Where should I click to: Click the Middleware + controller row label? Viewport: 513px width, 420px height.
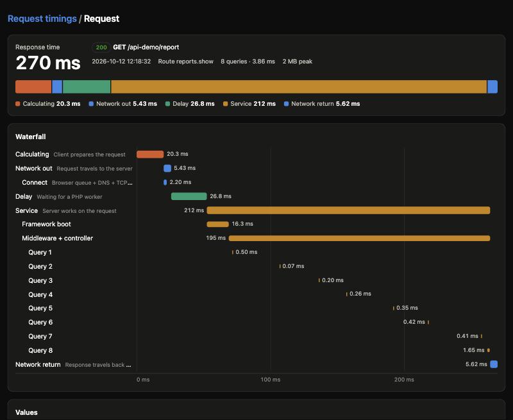click(57, 238)
